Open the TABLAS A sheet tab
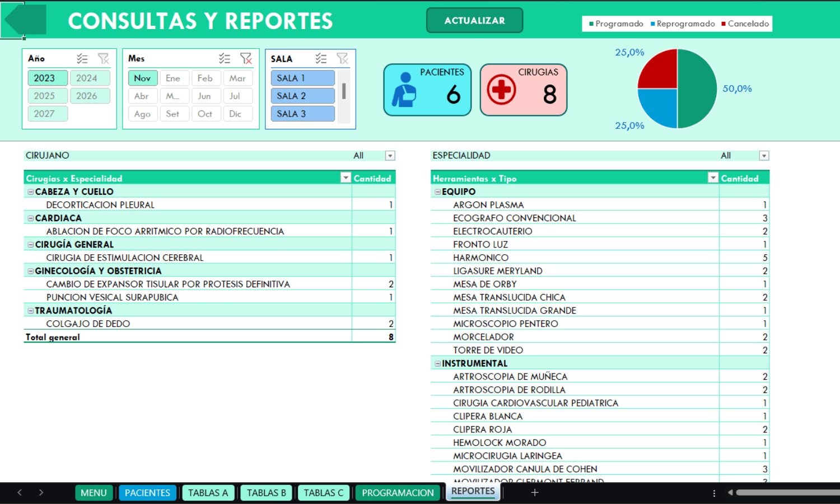The height and width of the screenshot is (504, 840). tap(208, 493)
